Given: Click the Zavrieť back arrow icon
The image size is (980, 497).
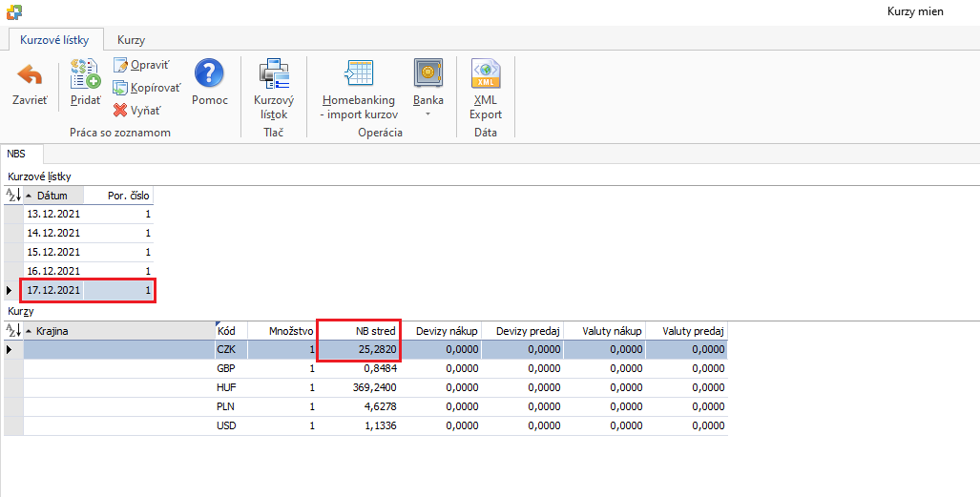Looking at the screenshot, I should tap(30, 75).
